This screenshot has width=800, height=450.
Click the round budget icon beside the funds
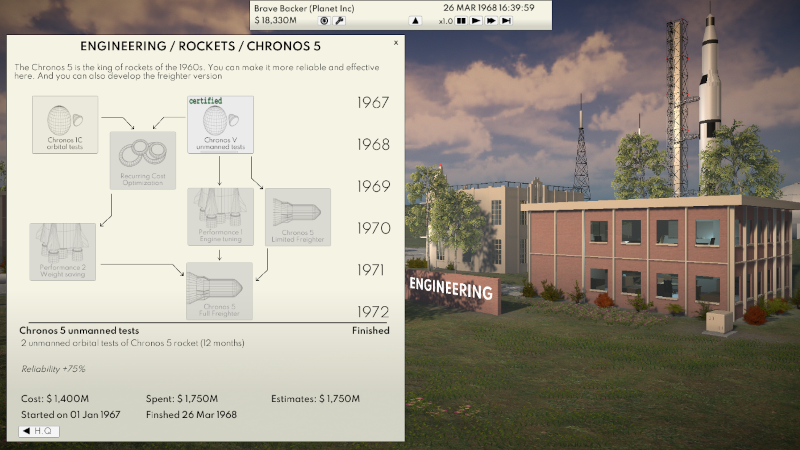(x=323, y=20)
